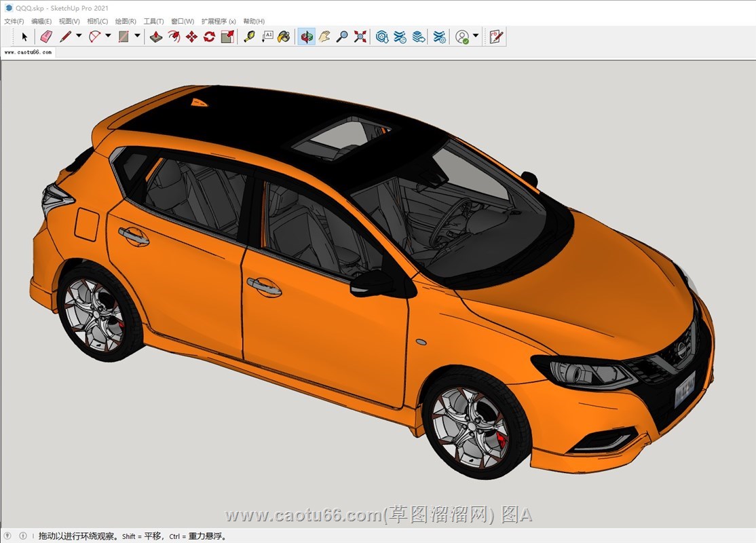Screen dimensions: 756x543
Task: Open the Ruby console editor icon
Action: coord(497,37)
